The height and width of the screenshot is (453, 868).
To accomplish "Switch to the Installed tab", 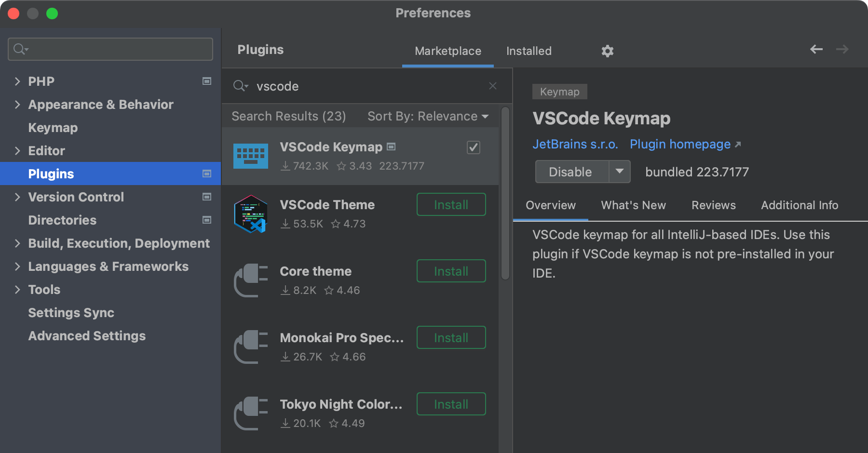I will [x=528, y=51].
